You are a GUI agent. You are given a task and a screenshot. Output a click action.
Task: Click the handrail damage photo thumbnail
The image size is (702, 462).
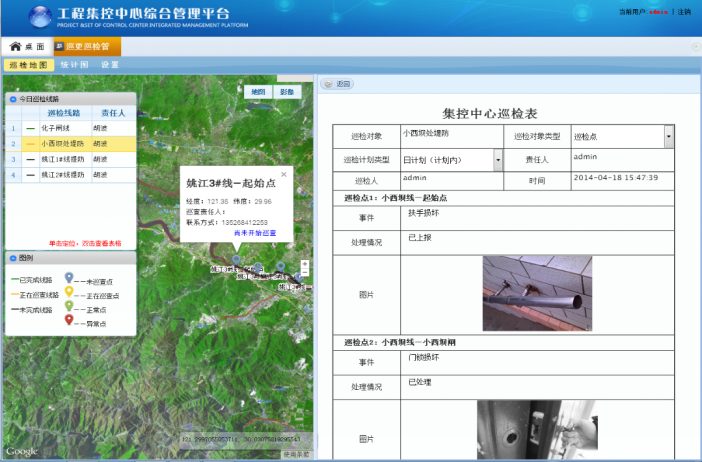tap(536, 293)
